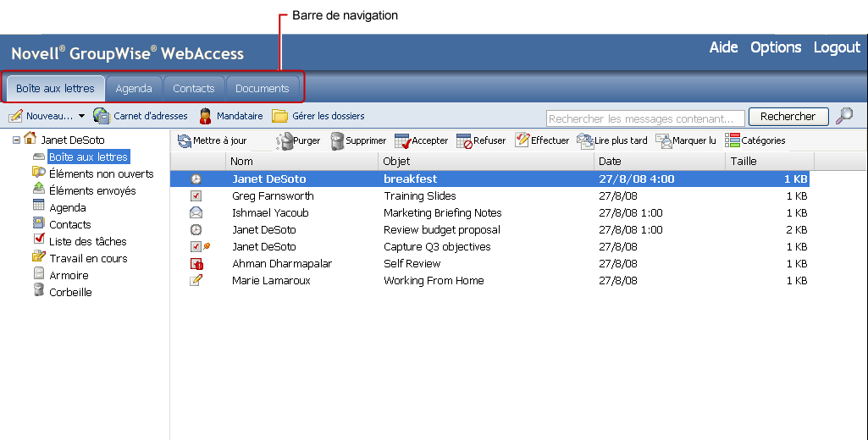The image size is (868, 440).
Task: Open the Nouveau dropdown arrow
Action: coord(81,116)
